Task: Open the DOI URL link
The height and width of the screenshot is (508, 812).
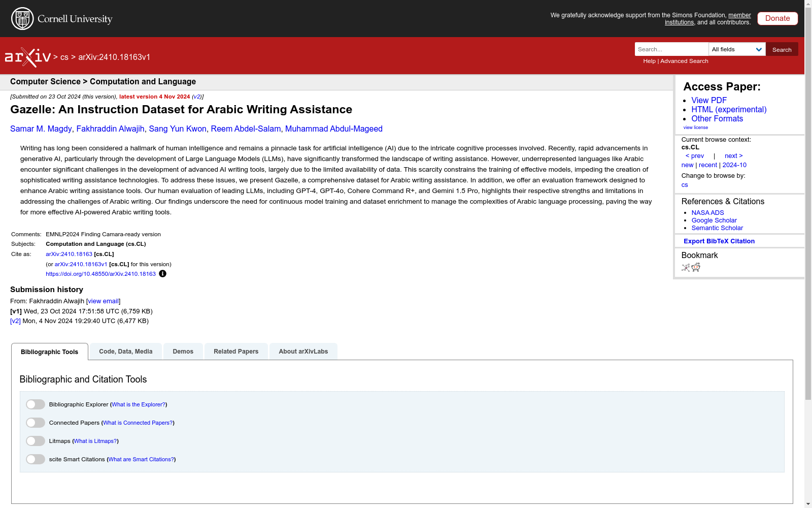Action: 100,274
